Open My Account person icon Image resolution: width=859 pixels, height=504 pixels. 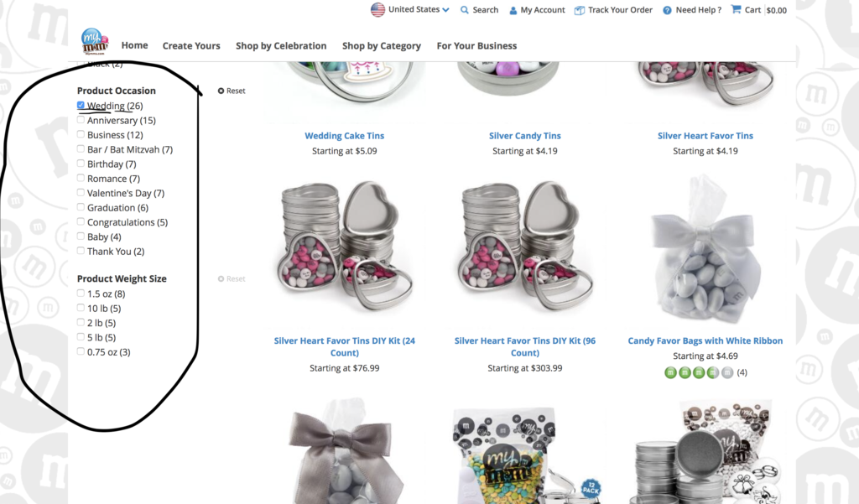[x=513, y=10]
